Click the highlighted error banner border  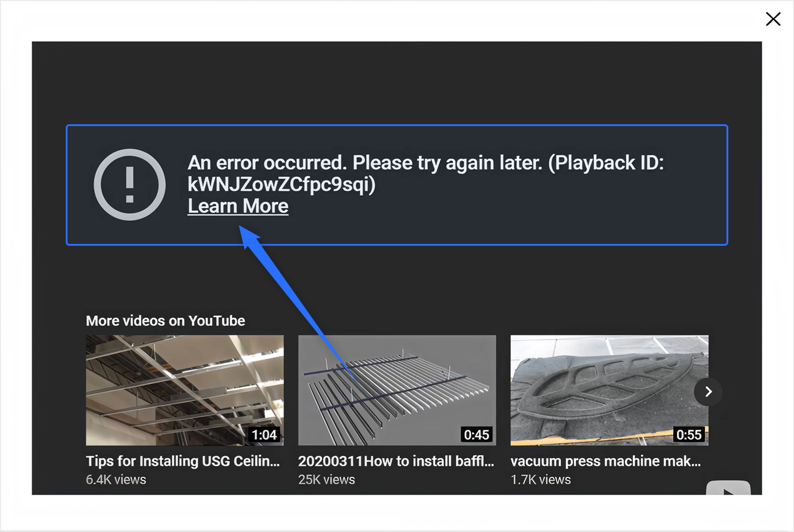tap(397, 126)
